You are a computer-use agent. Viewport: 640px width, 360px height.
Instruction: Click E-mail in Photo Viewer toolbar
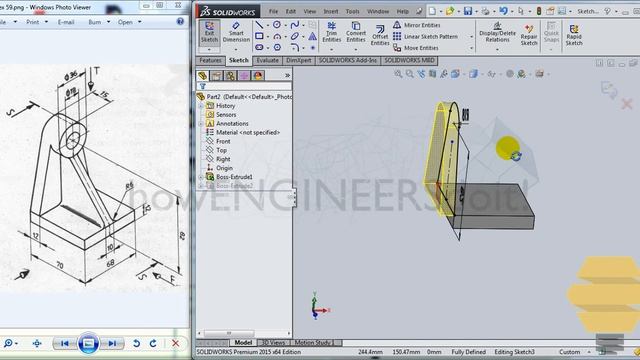66,22
